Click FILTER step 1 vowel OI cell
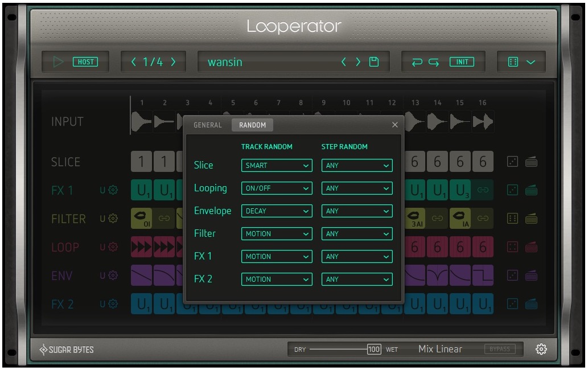 tap(141, 219)
